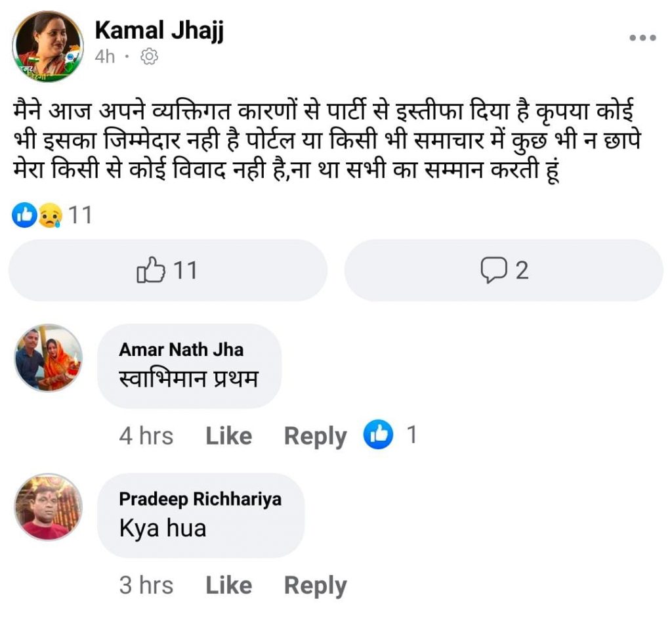Open the three-dot post options menu
Viewport: 672px width, 631px height.
click(642, 38)
